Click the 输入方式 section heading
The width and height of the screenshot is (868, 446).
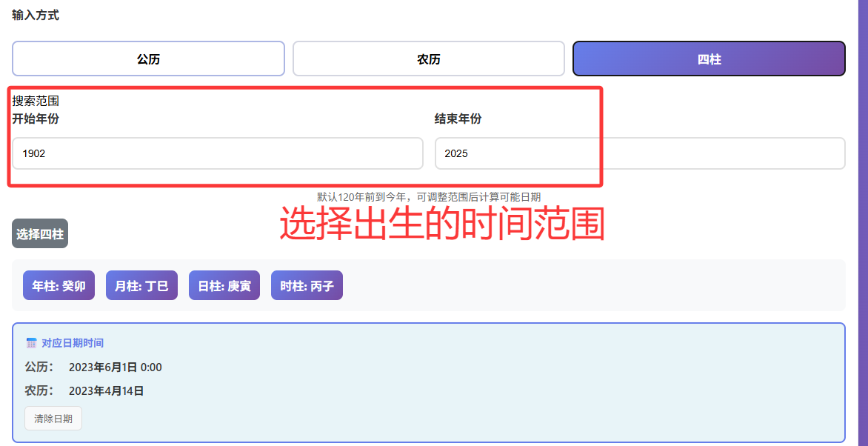(x=36, y=15)
